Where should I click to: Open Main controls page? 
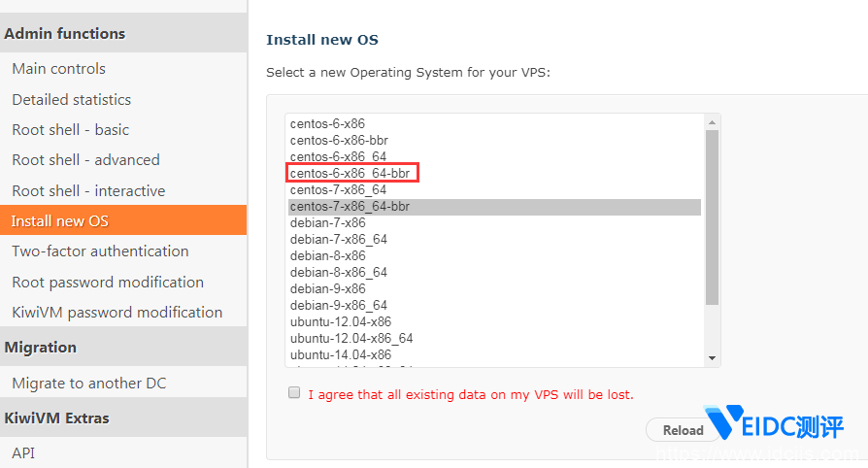[x=58, y=69]
